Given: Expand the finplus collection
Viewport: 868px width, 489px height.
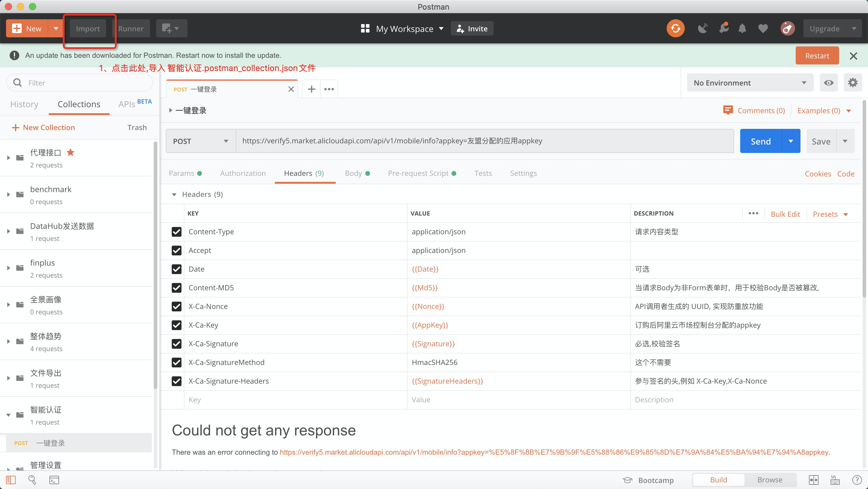Looking at the screenshot, I should point(8,268).
